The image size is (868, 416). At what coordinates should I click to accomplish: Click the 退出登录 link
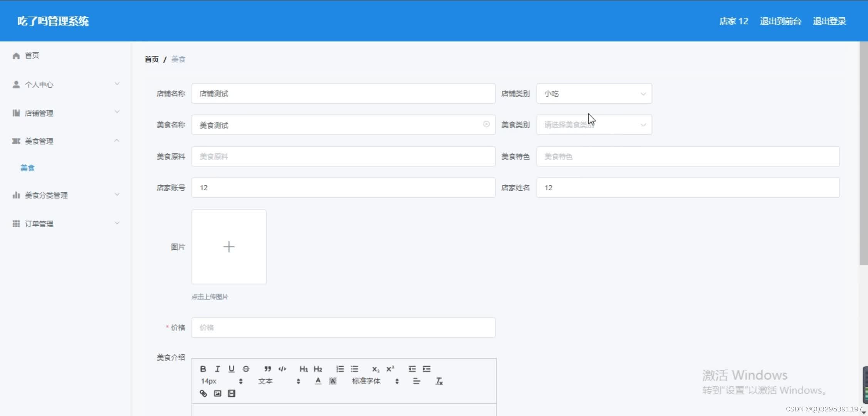(x=829, y=21)
